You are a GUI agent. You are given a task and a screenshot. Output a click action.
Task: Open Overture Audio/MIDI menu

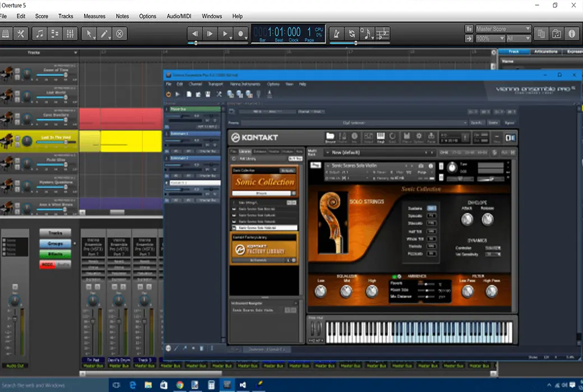coord(179,16)
